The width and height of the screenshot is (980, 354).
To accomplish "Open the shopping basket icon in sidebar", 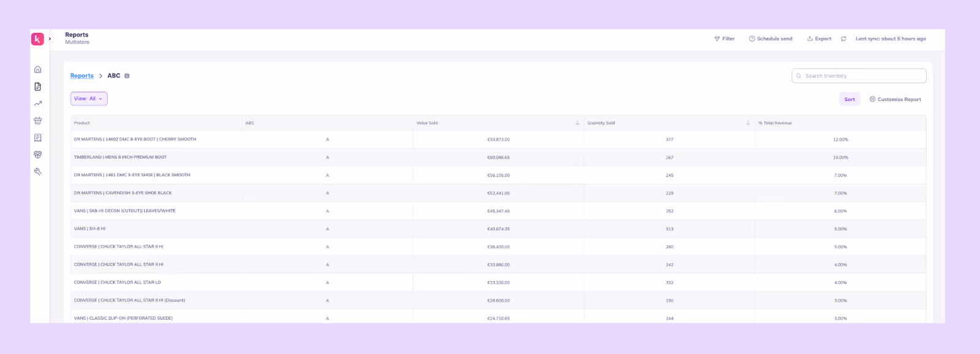I will pyautogui.click(x=38, y=121).
